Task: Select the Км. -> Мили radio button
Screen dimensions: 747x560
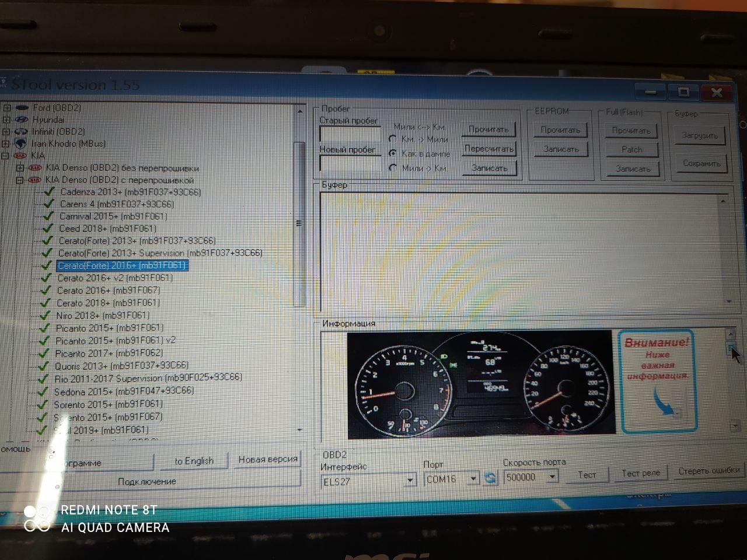Action: coord(393,139)
